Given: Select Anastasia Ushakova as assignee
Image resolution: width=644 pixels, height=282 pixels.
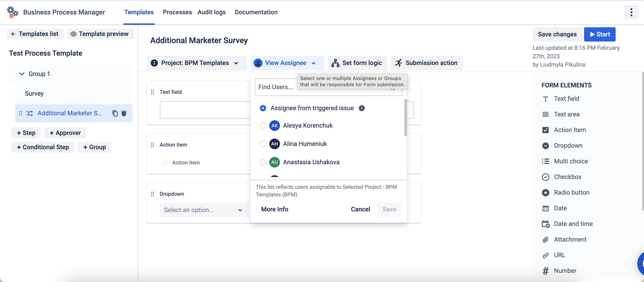Looking at the screenshot, I should (263, 162).
